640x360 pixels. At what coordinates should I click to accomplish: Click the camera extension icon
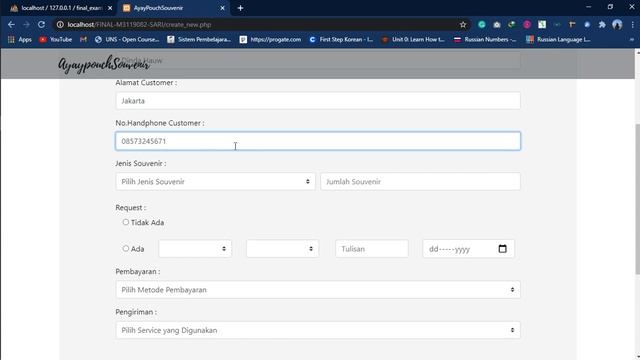497,25
